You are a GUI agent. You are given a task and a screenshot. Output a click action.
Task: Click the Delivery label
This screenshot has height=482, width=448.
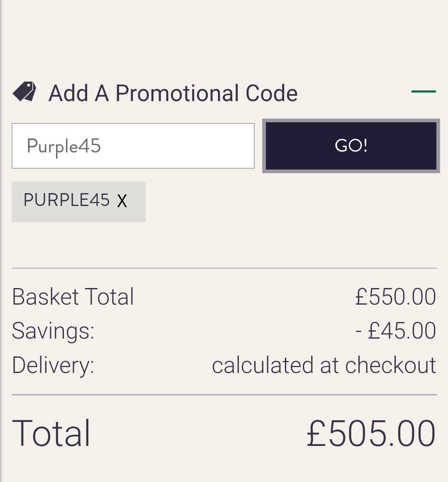(x=53, y=365)
